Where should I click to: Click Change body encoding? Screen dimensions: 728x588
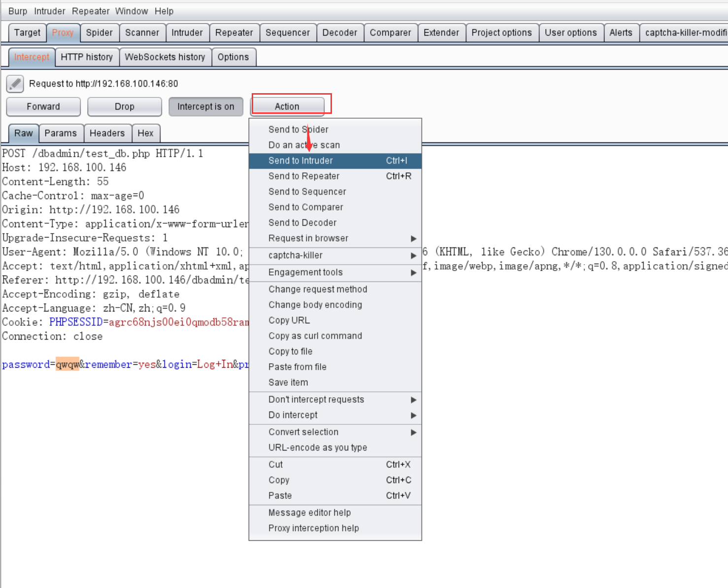coord(335,305)
